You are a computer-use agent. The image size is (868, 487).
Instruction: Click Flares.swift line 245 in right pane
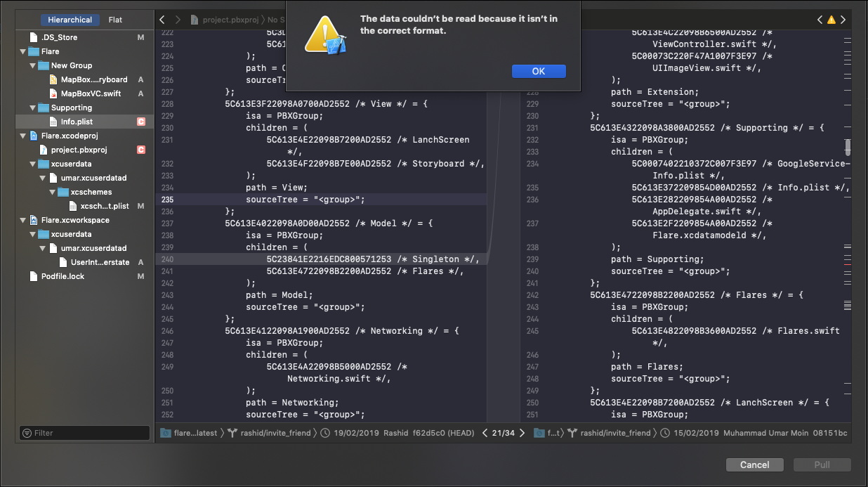click(x=735, y=337)
